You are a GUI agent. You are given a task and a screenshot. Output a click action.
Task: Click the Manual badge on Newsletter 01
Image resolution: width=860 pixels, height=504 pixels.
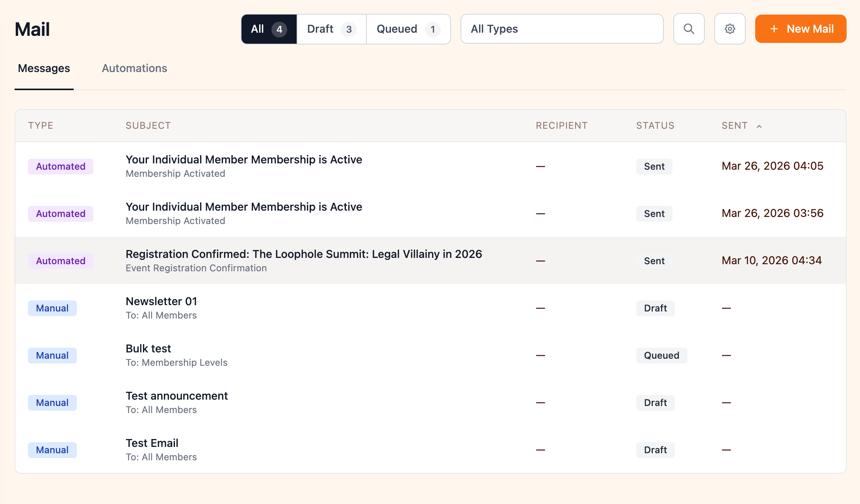click(52, 308)
